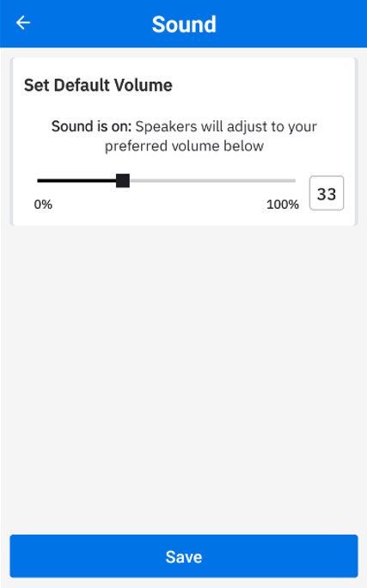
Task: Click the word 'below' in the description
Action: coord(244,146)
